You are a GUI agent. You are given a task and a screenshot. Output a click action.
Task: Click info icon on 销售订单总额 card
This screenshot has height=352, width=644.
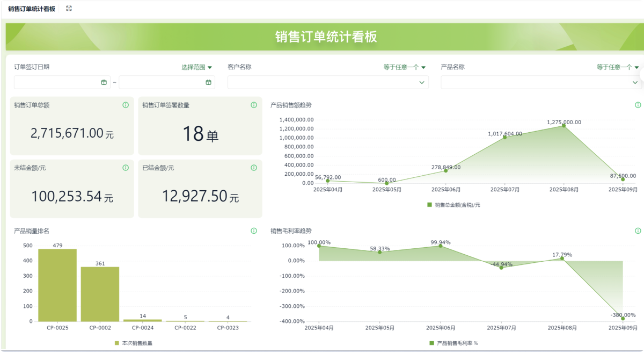tap(126, 105)
